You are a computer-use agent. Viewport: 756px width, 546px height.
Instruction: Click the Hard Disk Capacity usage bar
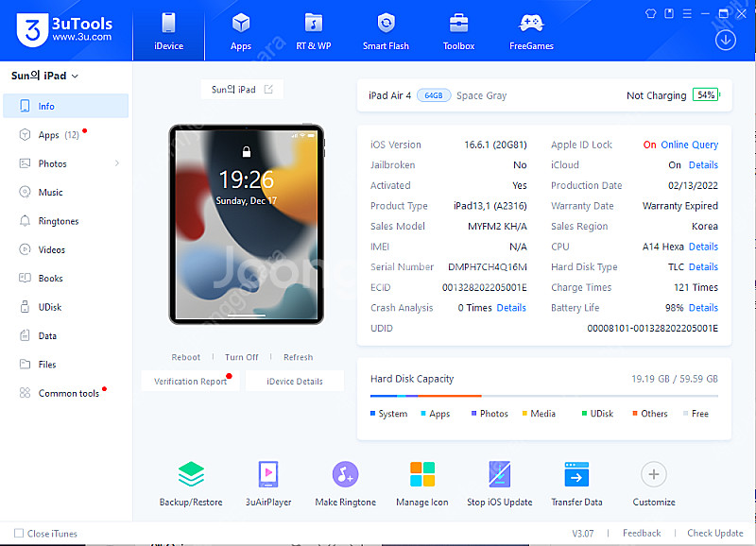544,396
